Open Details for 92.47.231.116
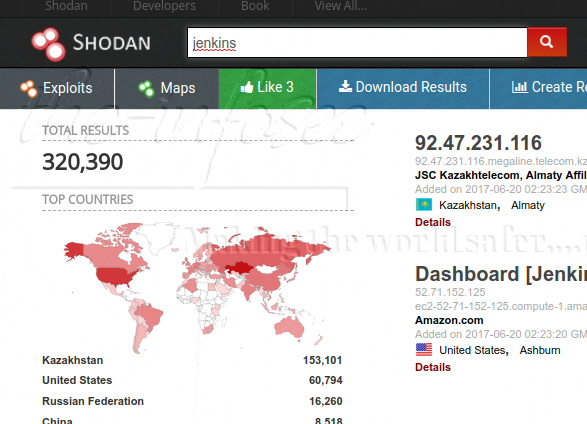 (x=433, y=222)
